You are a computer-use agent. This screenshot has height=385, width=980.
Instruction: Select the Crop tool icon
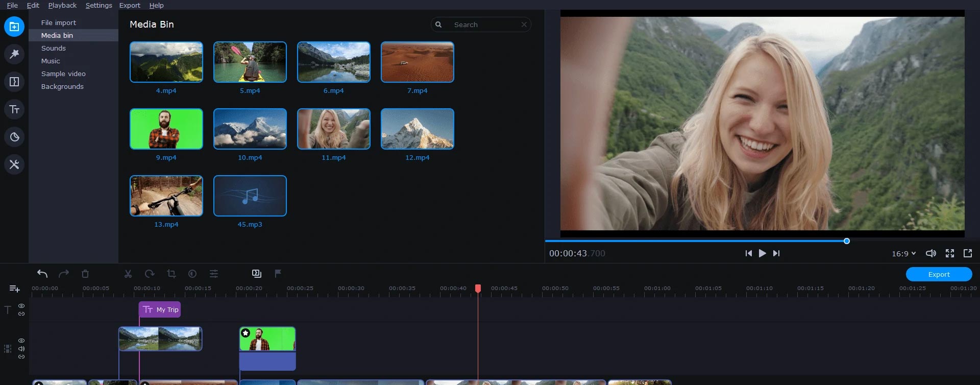pos(171,274)
